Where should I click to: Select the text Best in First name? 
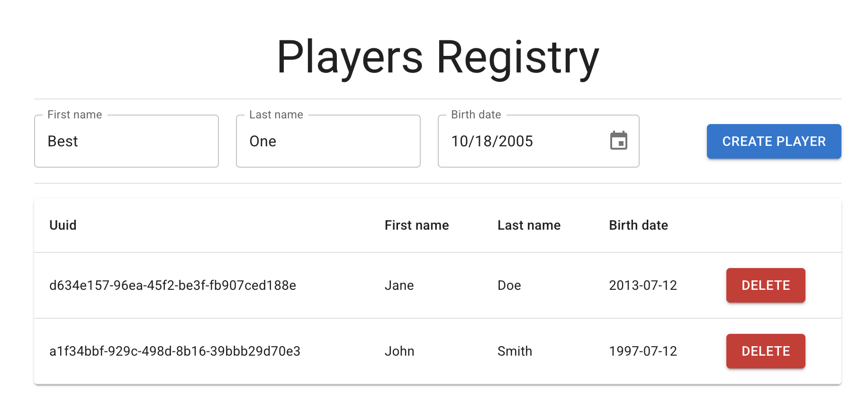[63, 141]
